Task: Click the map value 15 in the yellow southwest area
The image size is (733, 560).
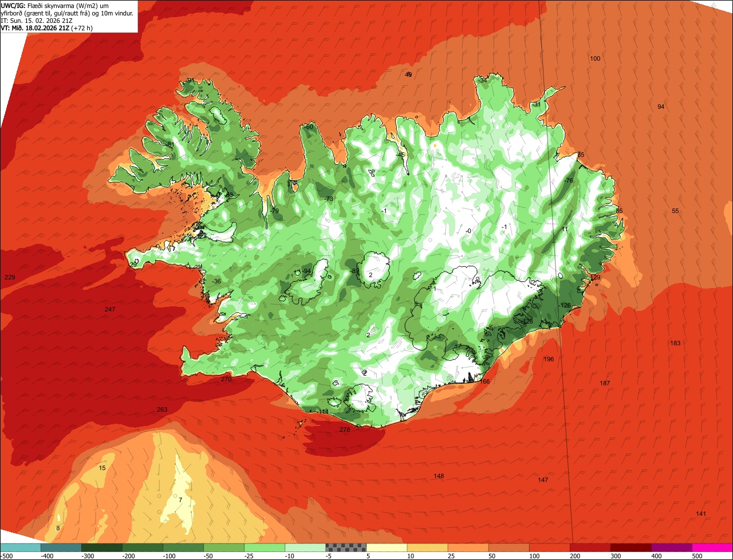Action: click(102, 468)
